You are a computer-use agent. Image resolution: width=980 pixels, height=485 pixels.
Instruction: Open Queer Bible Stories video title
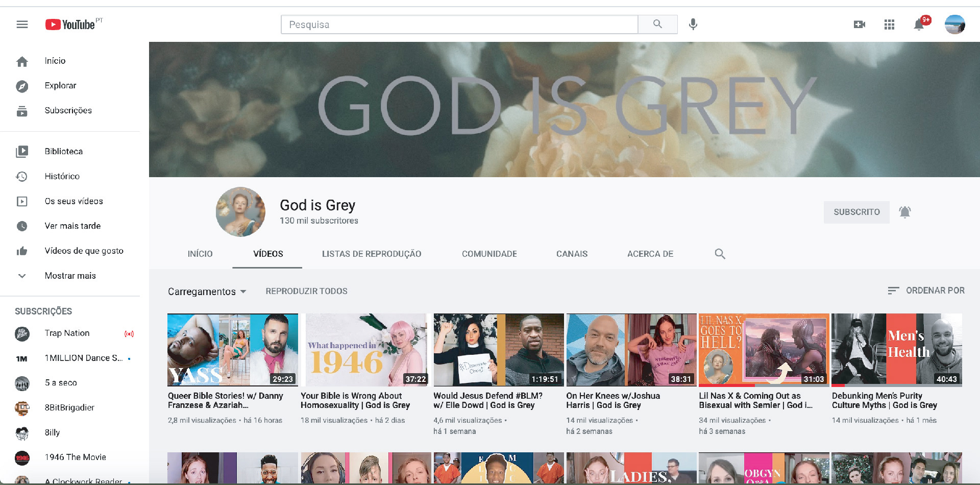225,400
